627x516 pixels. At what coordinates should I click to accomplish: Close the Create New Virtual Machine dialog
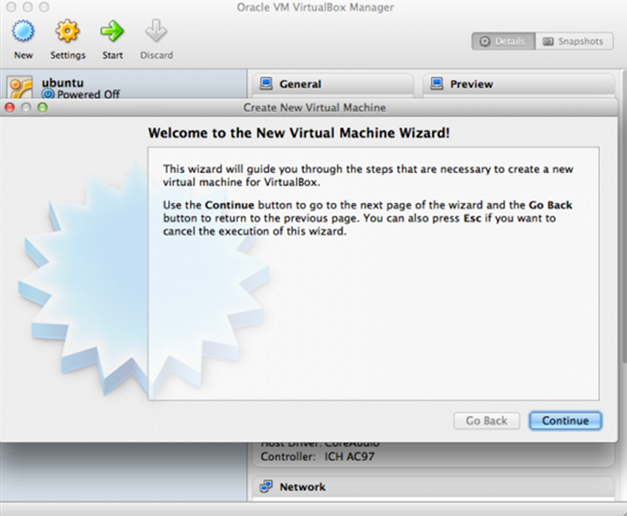pyautogui.click(x=10, y=107)
